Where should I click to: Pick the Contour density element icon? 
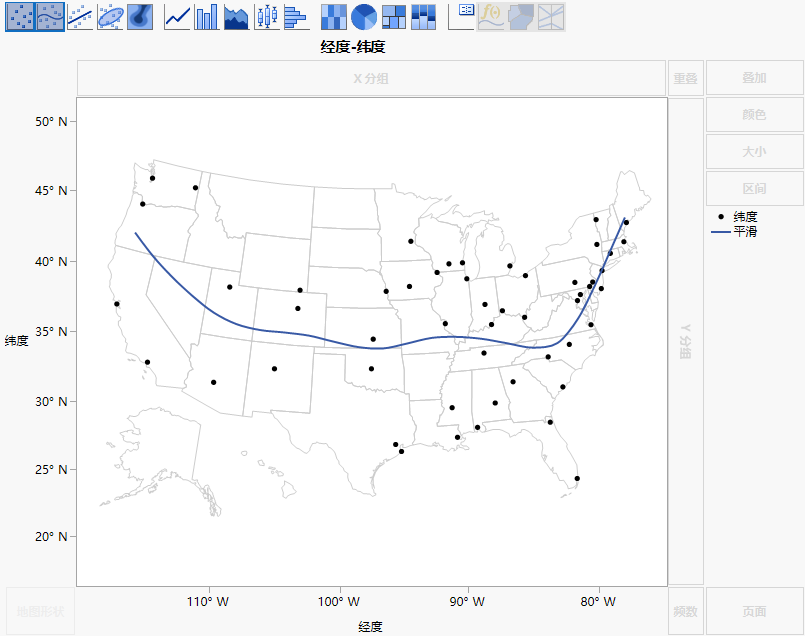pos(140,17)
